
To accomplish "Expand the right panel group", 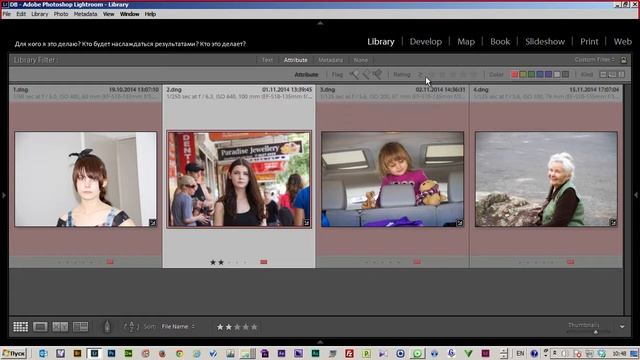I will pyautogui.click(x=636, y=196).
